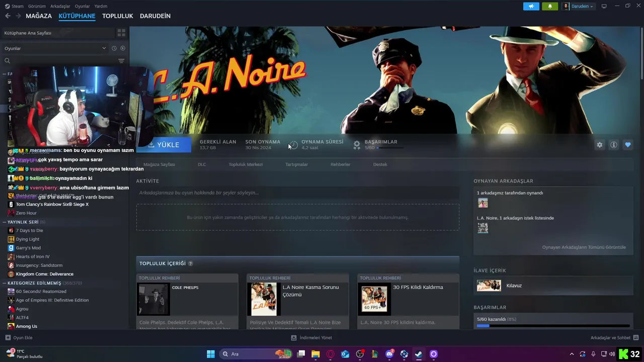Open the Oyunlar filter dropdown

pyautogui.click(x=55, y=48)
